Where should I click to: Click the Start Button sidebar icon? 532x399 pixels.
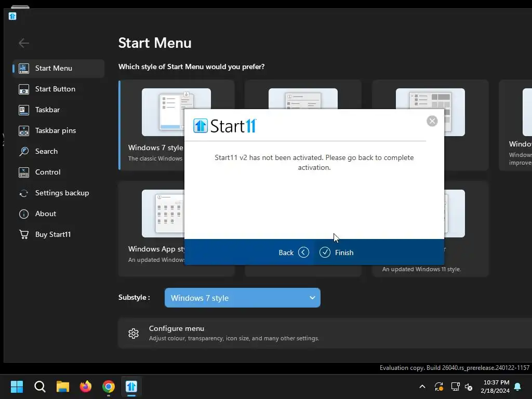click(x=24, y=89)
